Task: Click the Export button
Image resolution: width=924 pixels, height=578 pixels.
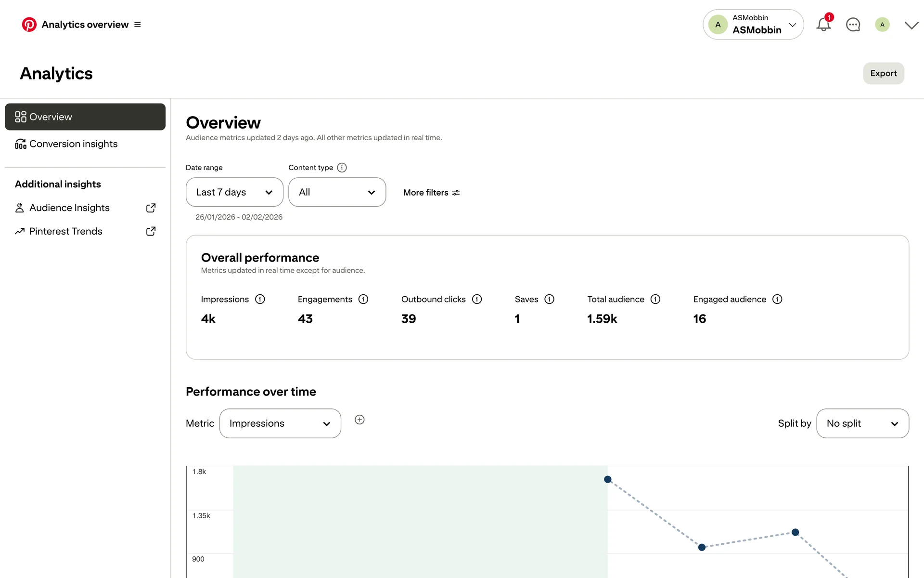Action: 883,73
